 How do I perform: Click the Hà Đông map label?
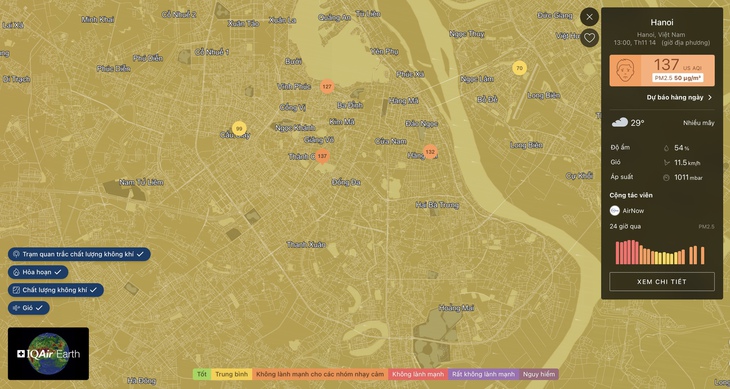coord(141,381)
